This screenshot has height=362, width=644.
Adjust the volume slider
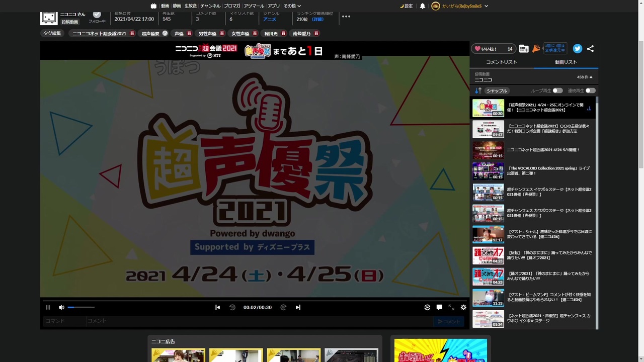[x=81, y=307]
